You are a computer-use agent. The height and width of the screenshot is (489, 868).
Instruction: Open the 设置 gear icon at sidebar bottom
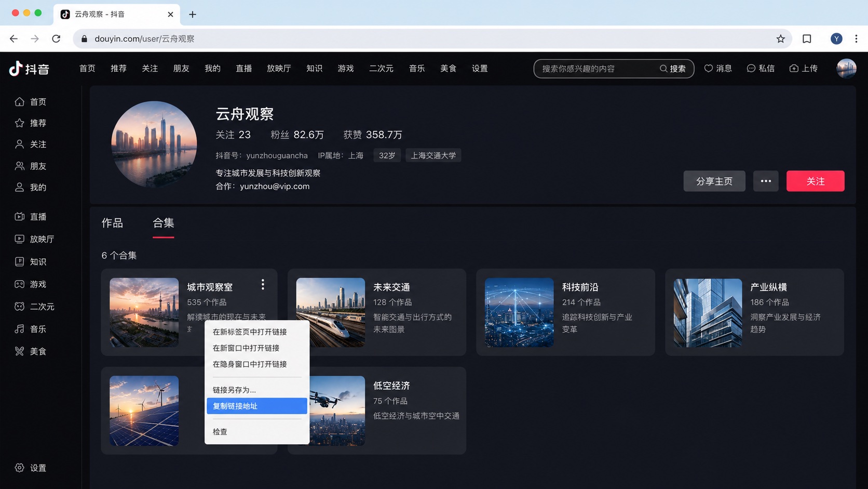coord(19,468)
